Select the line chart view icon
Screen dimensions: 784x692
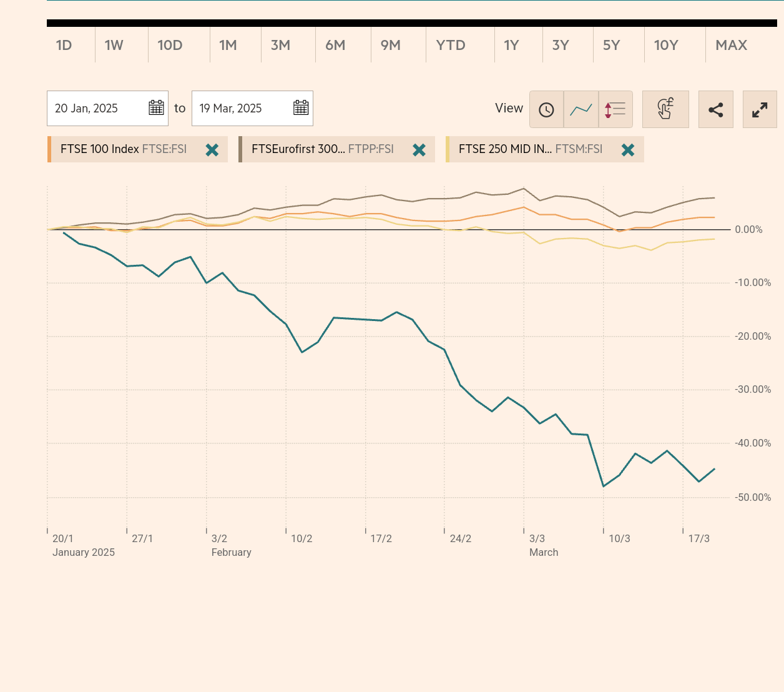click(581, 109)
